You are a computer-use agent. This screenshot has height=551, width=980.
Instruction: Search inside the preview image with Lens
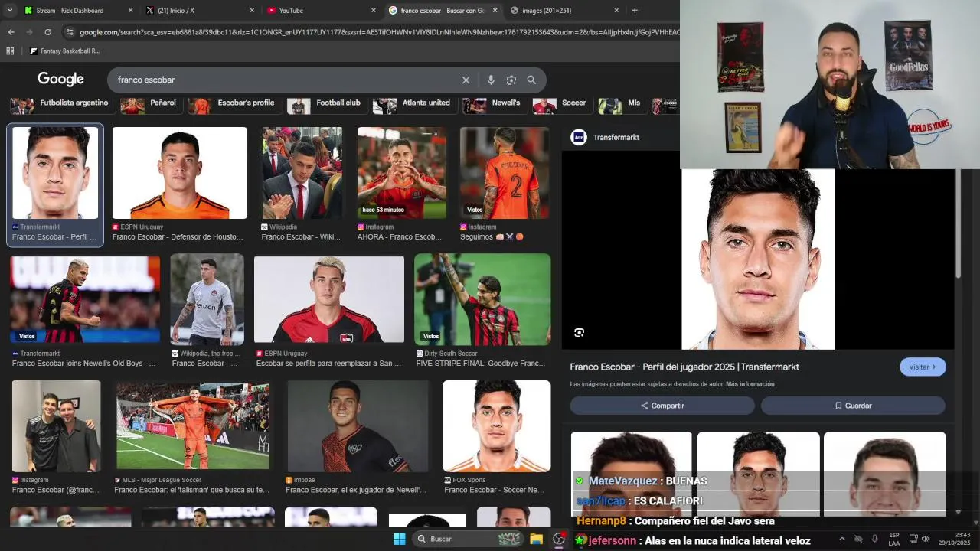point(579,332)
